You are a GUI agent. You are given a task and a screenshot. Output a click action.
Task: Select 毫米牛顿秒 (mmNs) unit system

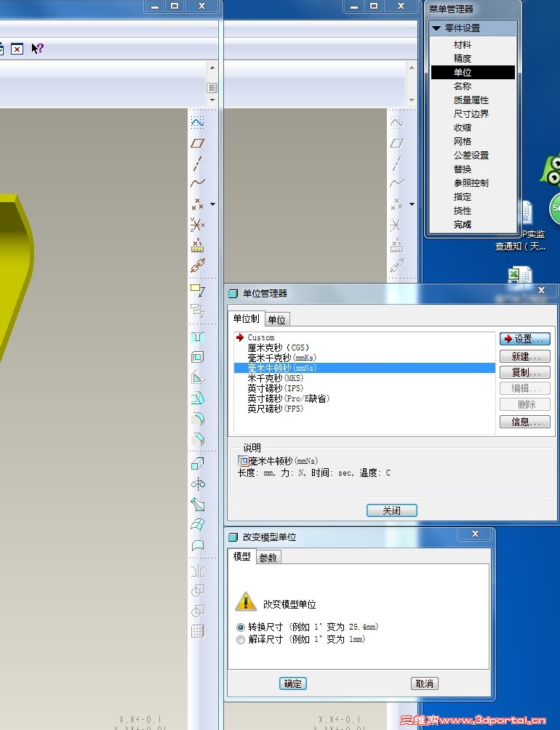(364, 368)
